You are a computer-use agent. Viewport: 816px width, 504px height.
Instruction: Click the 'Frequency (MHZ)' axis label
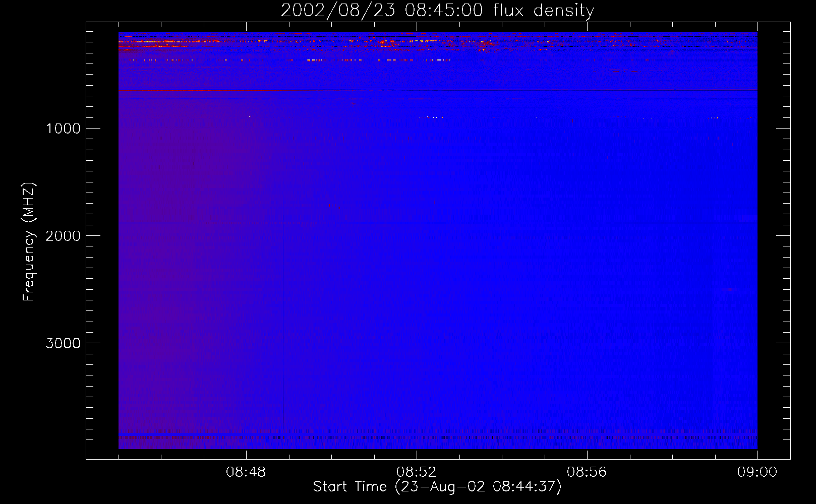tap(29, 242)
